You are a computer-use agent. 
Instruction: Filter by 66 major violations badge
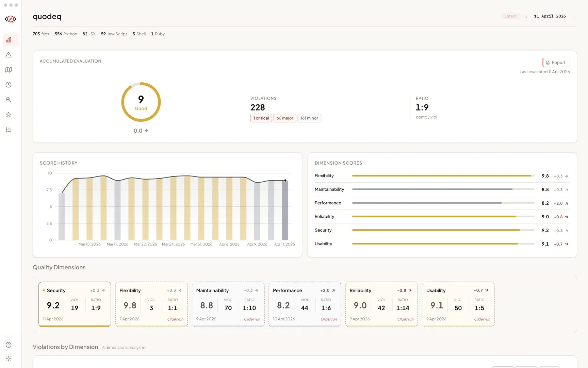coord(284,118)
